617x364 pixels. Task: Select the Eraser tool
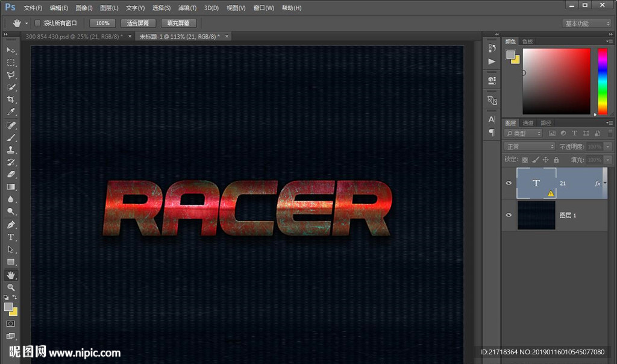11,175
